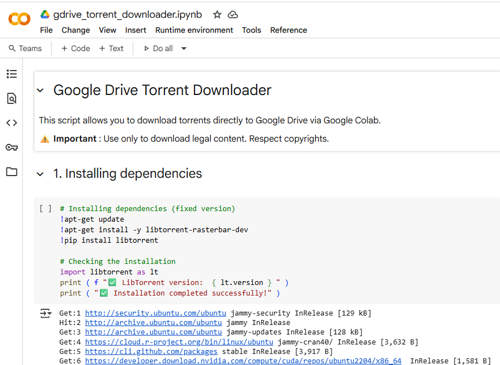Collapse the Google Drive Torrent Downloader section
Viewport: 500px width, 365px height.
click(x=40, y=90)
